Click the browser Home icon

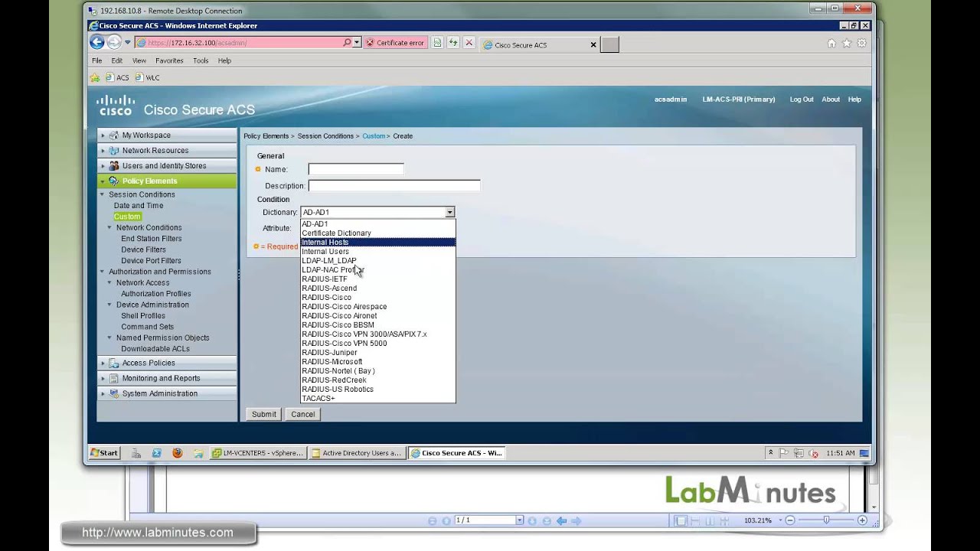831,44
